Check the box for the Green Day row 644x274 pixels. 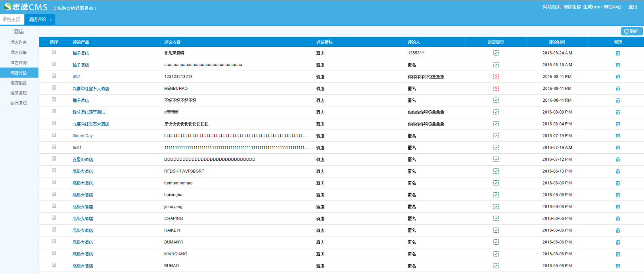coord(54,135)
